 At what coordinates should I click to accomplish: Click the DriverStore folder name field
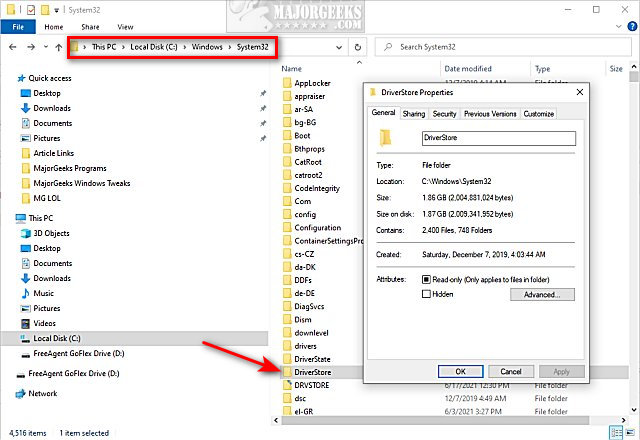(499, 138)
